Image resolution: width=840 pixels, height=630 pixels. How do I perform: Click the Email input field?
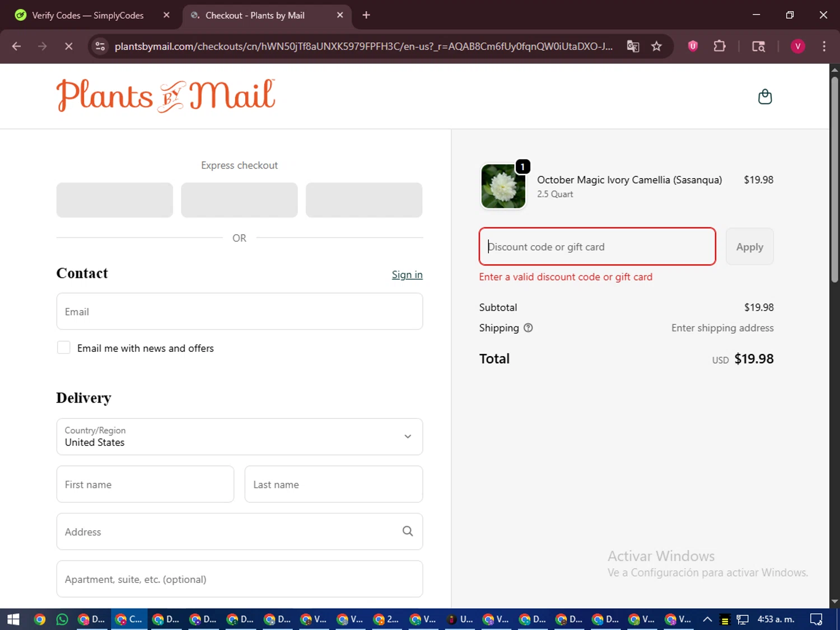(240, 311)
